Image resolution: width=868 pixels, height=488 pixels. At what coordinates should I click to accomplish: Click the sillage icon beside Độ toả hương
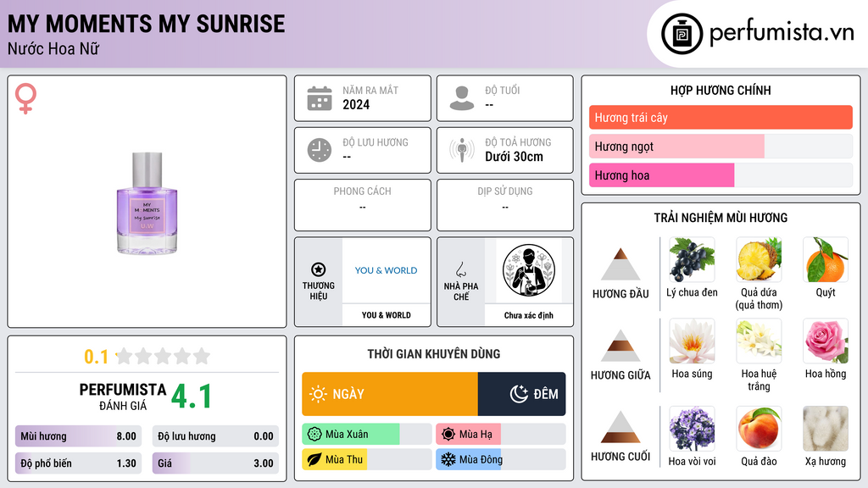coord(462,150)
